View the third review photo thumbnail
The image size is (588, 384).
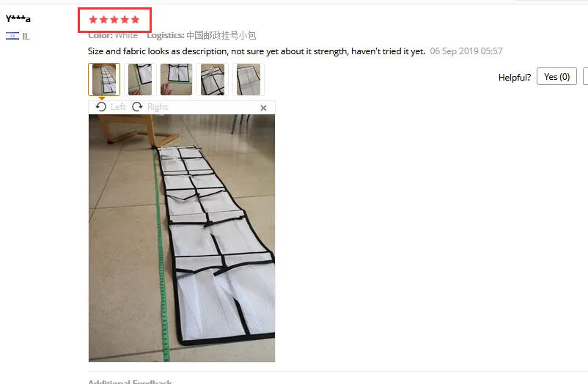(176, 79)
